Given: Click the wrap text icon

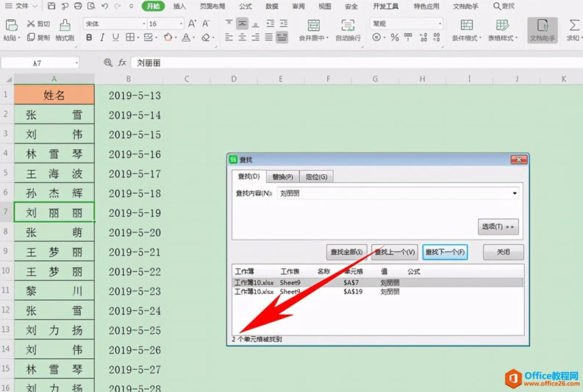Looking at the screenshot, I should point(348,25).
